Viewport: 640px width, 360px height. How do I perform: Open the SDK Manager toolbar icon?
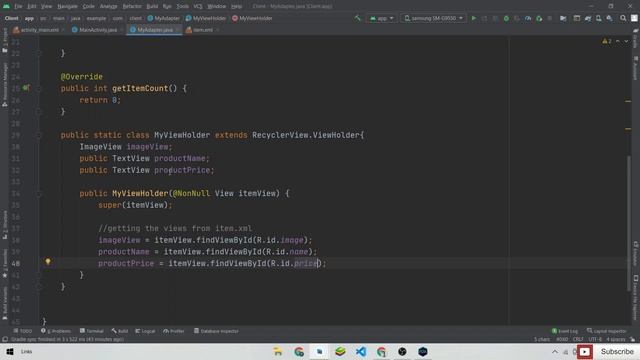click(x=609, y=18)
